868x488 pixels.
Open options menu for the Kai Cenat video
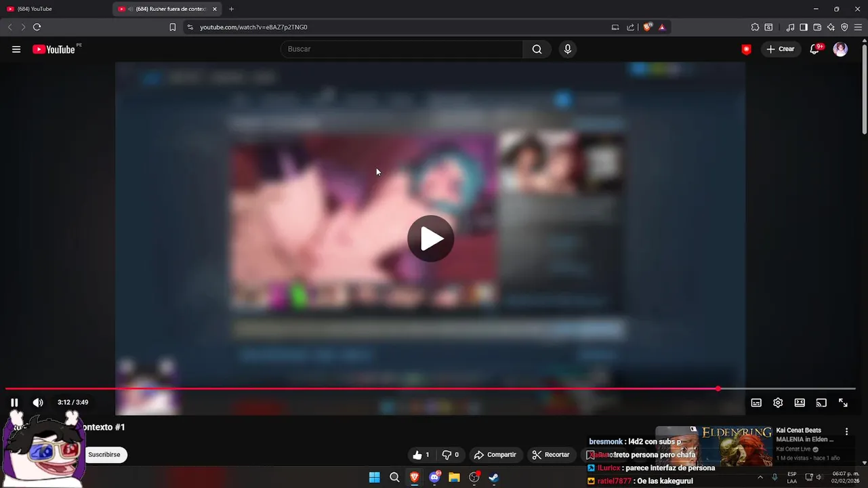click(x=846, y=431)
